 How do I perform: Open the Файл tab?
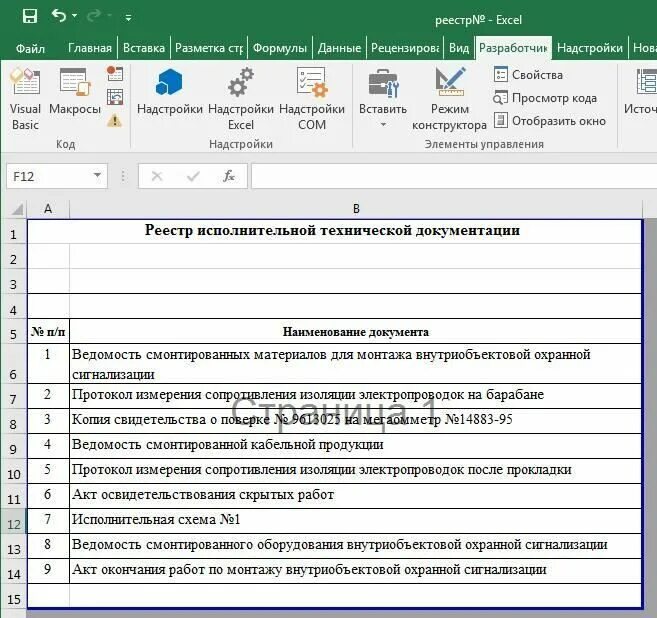pos(30,49)
